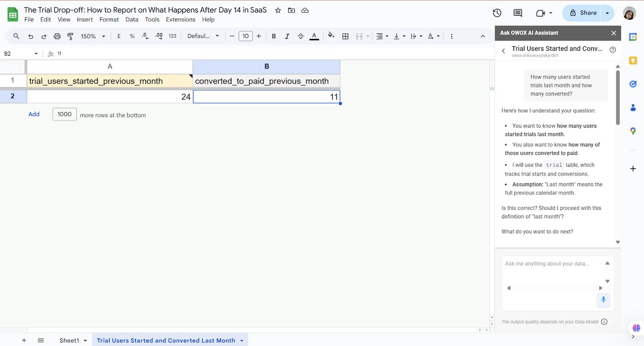Open text wrapping dropdown
Screen dimensions: 644x346
(x=416, y=36)
